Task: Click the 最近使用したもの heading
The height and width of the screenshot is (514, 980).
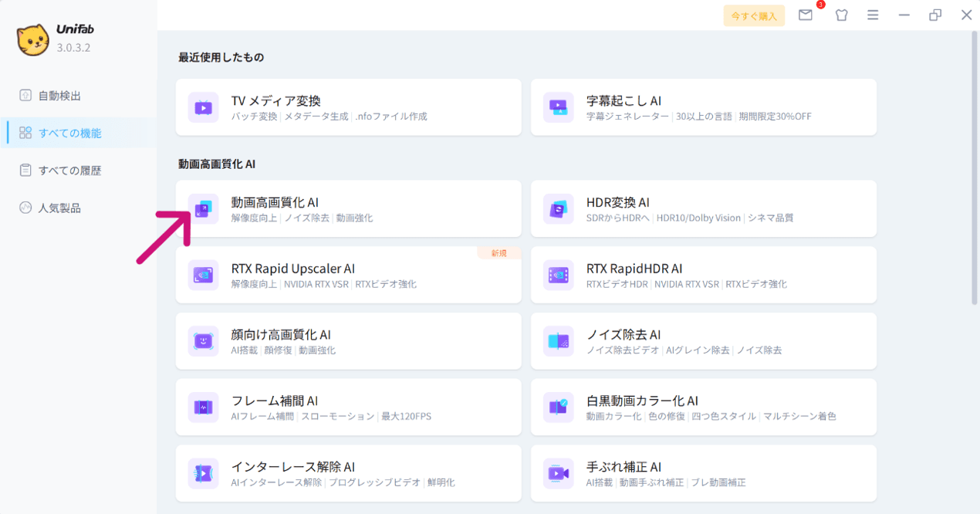Action: click(221, 57)
